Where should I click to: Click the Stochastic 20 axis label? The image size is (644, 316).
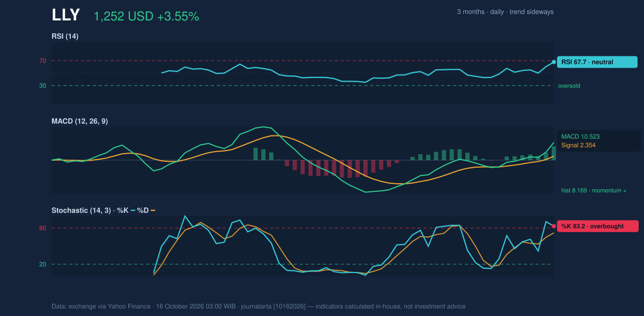click(42, 264)
